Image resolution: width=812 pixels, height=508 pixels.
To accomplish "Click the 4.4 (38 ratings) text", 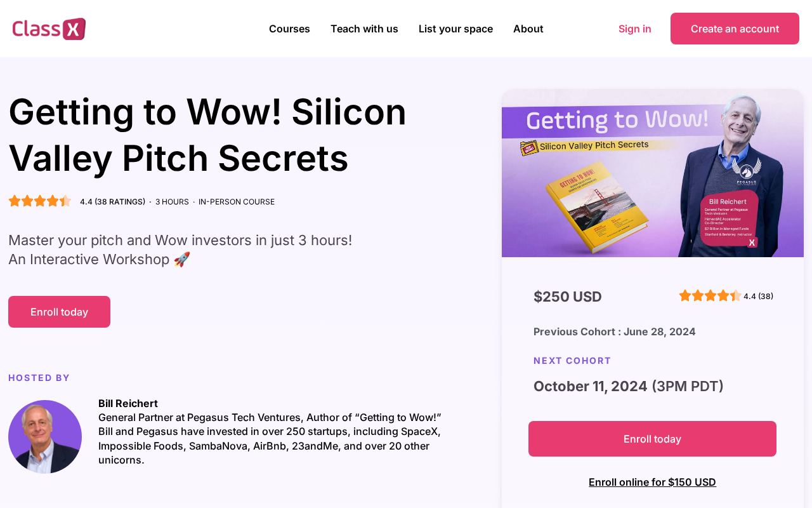I will point(112,202).
